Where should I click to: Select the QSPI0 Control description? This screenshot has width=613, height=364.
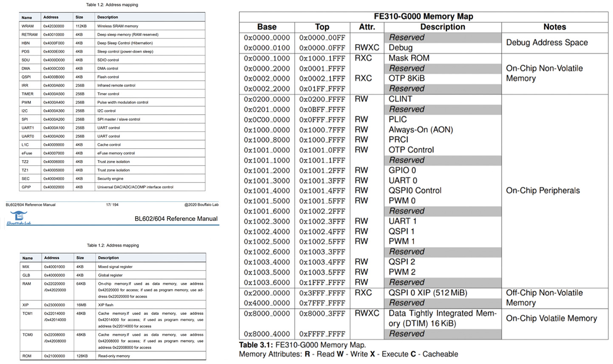(415, 191)
